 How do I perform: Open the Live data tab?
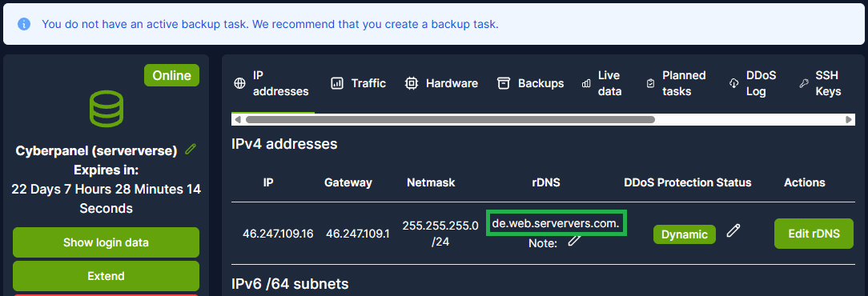coord(601,83)
